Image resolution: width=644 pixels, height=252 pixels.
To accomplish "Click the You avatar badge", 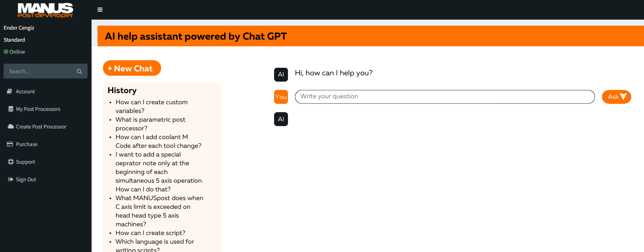I will click(281, 97).
